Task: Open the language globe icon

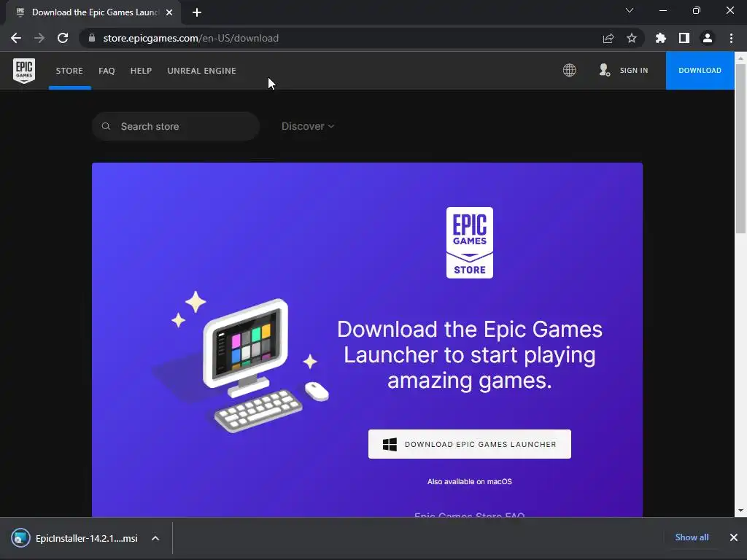Action: click(x=569, y=70)
